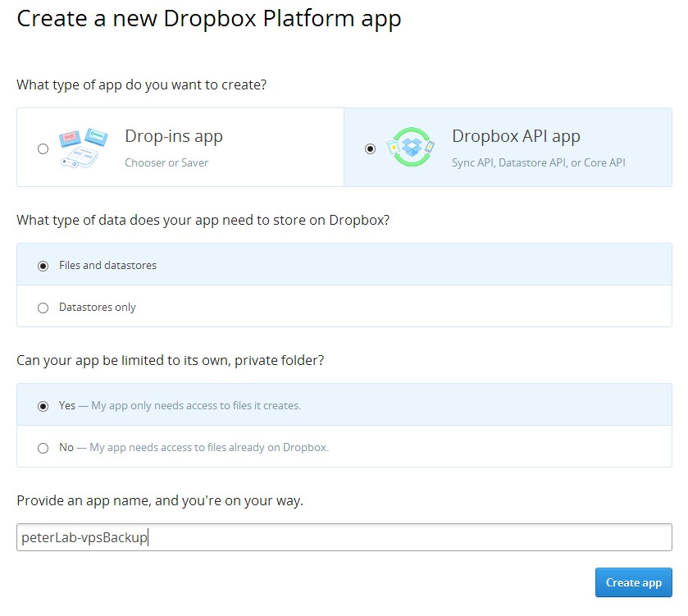Choose the Datastores only radio option
Viewport: 688px width, 616px height.
[x=43, y=308]
